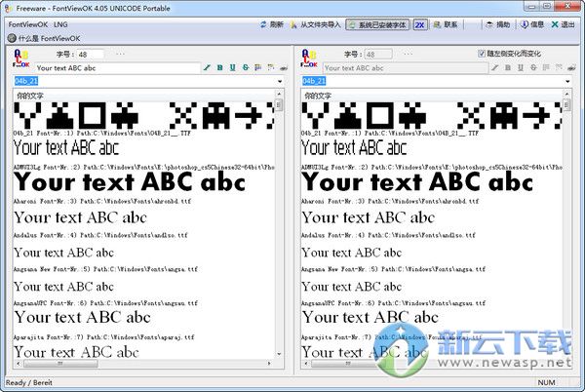The image size is (585, 392).
Task: Click greyed background color icon in right pane
Action: (x=559, y=67)
